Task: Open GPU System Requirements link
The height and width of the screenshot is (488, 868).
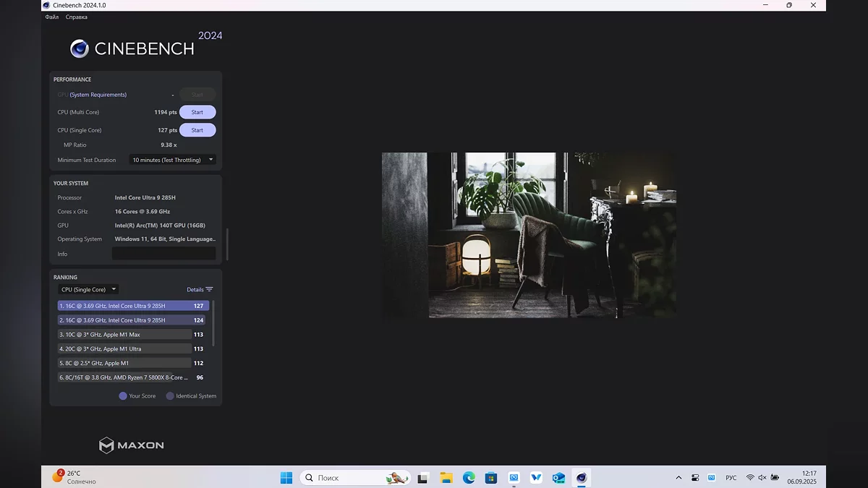Action: click(x=98, y=95)
